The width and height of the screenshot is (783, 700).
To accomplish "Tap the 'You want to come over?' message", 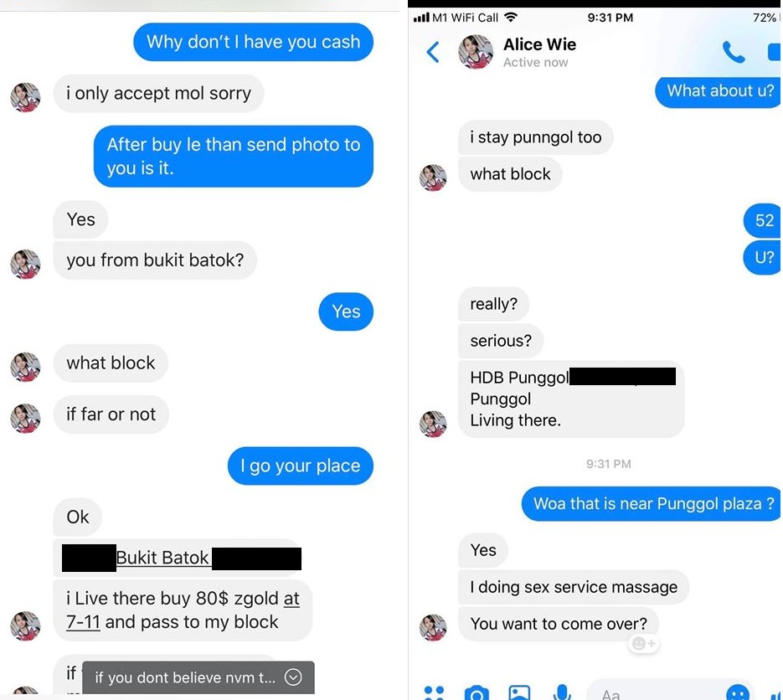I will [559, 624].
